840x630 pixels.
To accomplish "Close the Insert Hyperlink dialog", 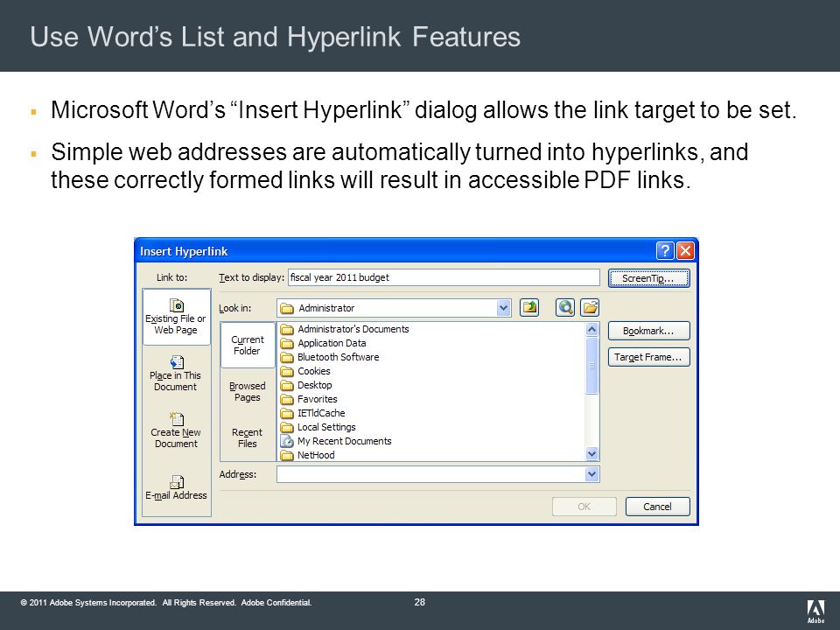I will (686, 251).
